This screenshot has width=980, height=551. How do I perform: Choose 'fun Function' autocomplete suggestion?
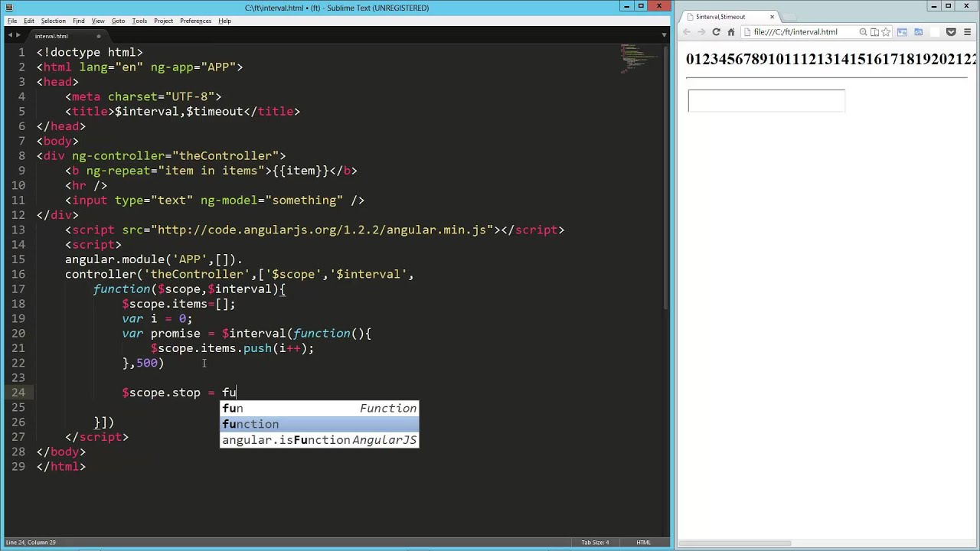pos(319,408)
